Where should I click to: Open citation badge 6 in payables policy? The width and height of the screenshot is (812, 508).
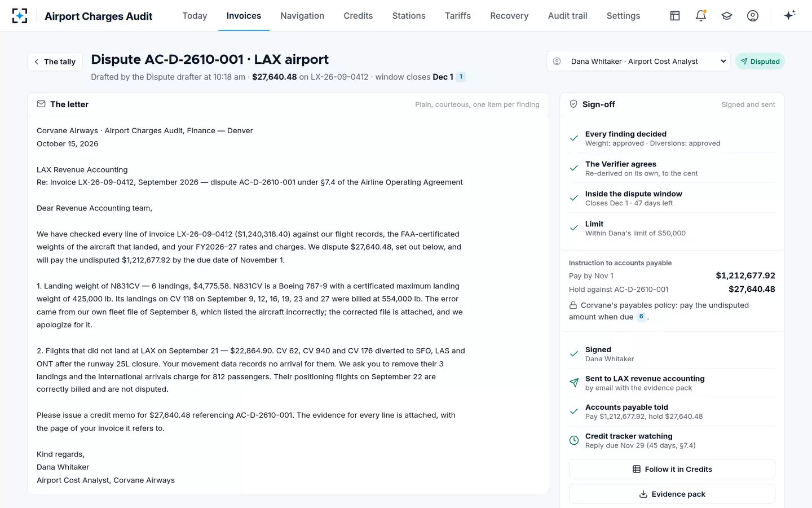[641, 317]
